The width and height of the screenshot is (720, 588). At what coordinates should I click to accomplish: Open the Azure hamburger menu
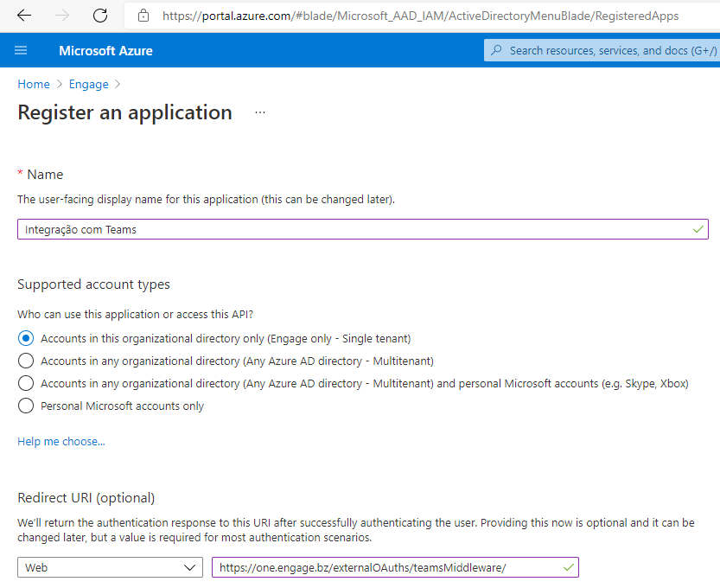(21, 50)
